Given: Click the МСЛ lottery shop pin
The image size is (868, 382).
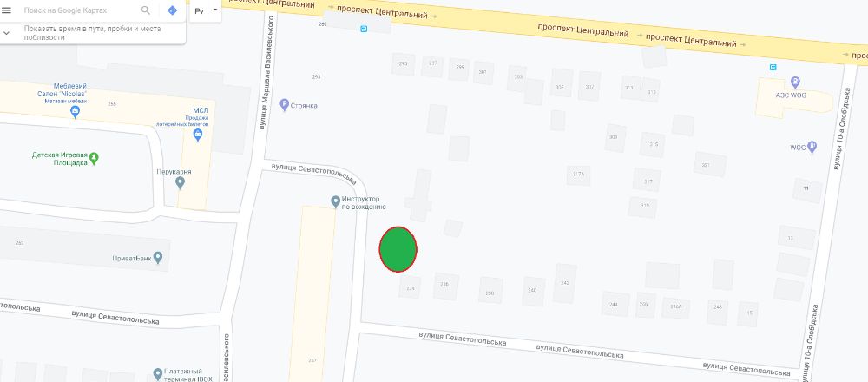Looking at the screenshot, I should pyautogui.click(x=198, y=135).
